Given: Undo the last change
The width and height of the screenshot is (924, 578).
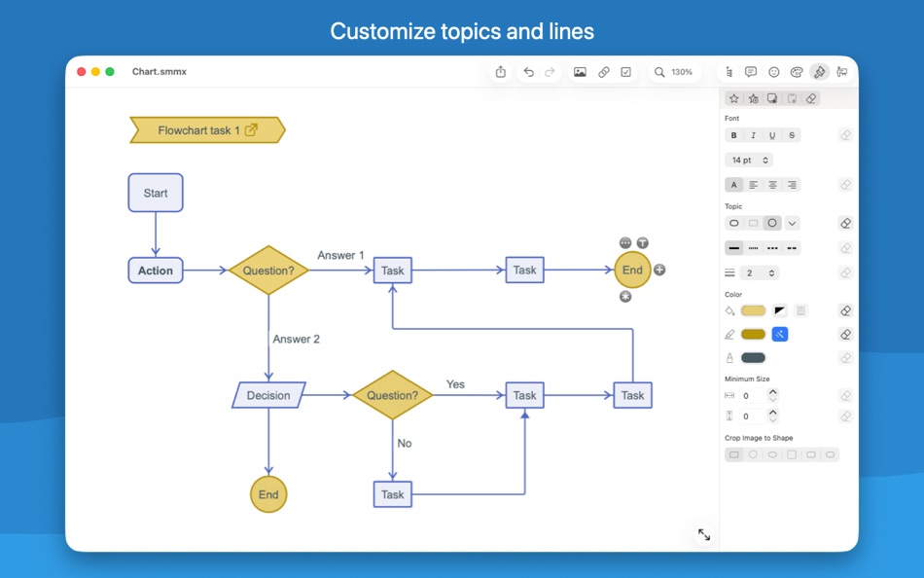Looking at the screenshot, I should (x=528, y=71).
